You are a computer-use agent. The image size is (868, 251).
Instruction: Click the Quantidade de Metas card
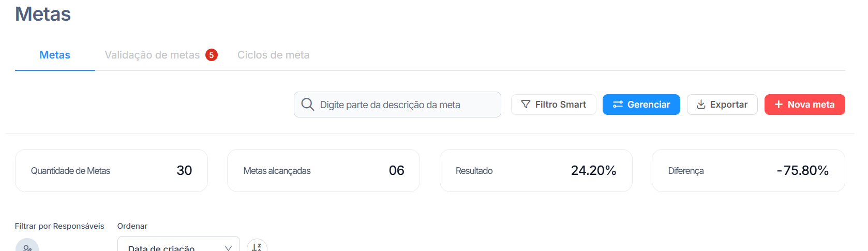point(111,170)
